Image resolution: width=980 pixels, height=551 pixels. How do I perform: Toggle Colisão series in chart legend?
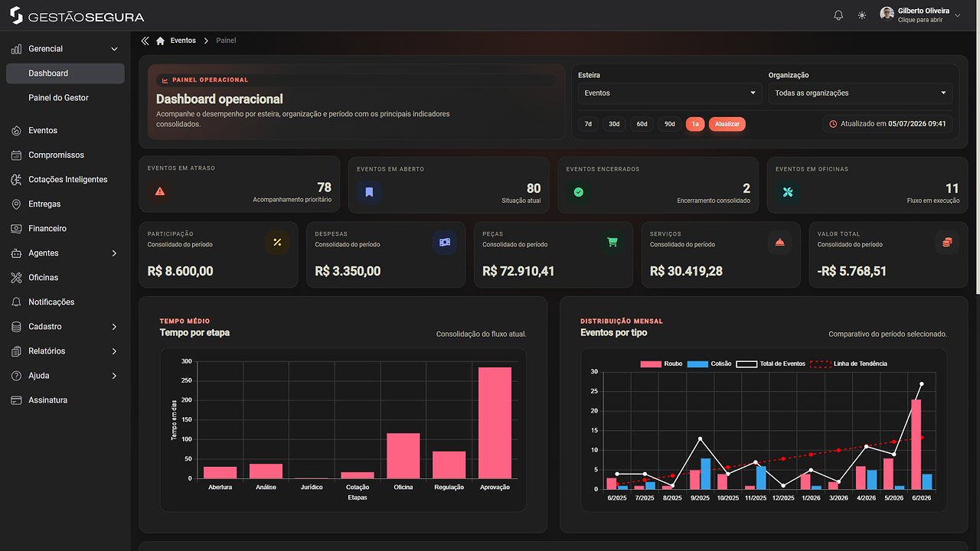click(710, 364)
